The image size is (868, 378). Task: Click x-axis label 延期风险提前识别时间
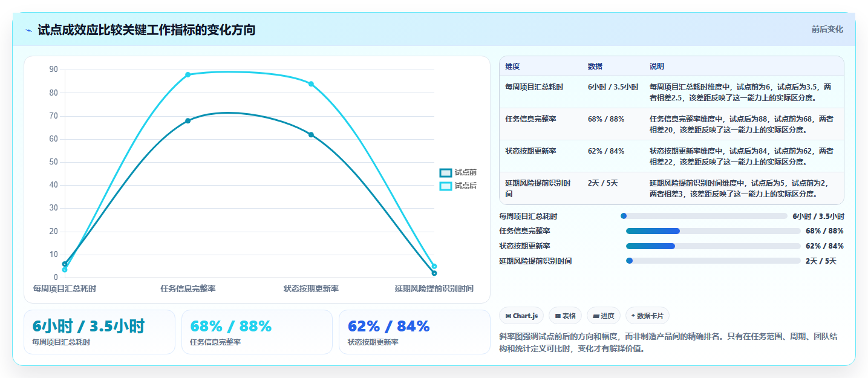point(434,289)
